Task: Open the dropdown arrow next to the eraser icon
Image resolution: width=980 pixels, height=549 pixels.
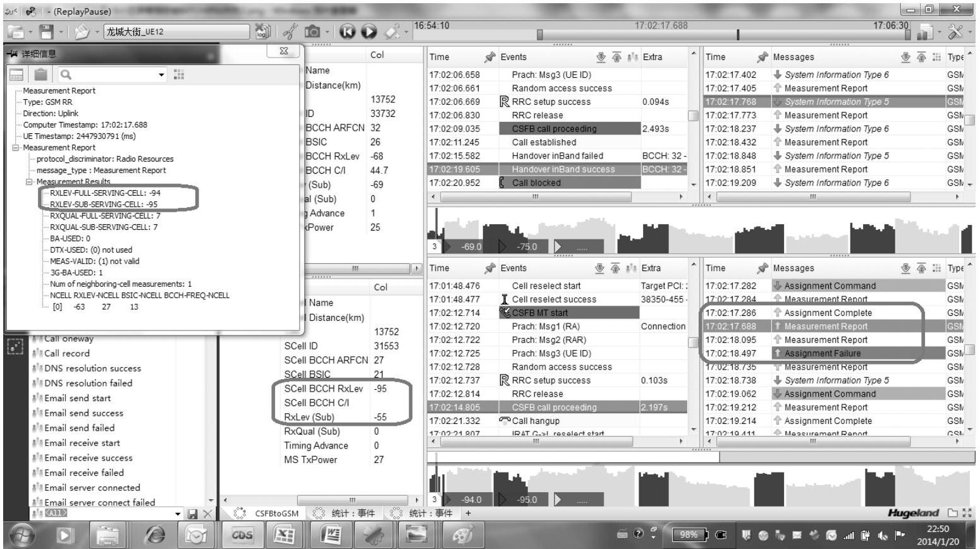Action: (405, 32)
